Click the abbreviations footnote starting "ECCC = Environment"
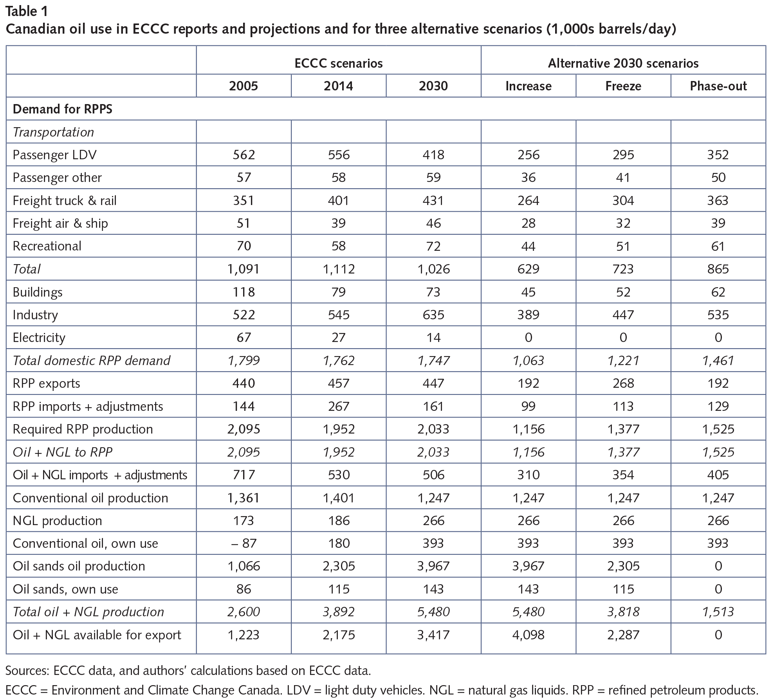This screenshot has height=700, width=772. [382, 690]
